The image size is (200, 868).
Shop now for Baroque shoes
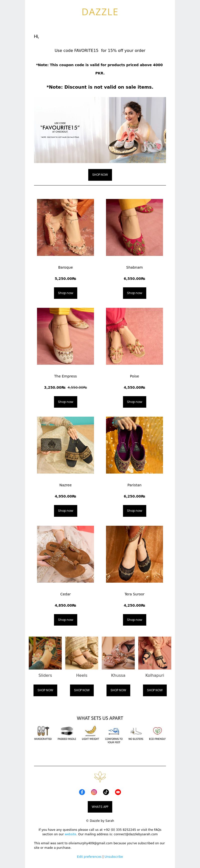(65, 293)
